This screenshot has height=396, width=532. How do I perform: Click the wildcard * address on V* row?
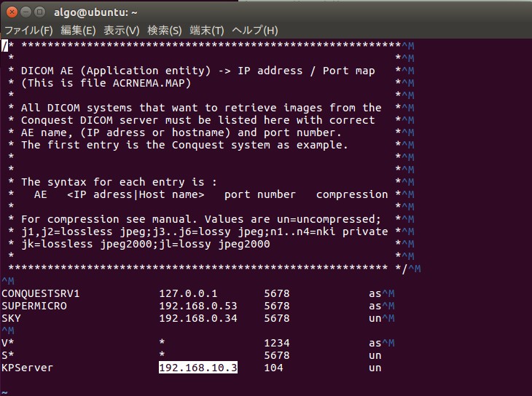coord(163,342)
